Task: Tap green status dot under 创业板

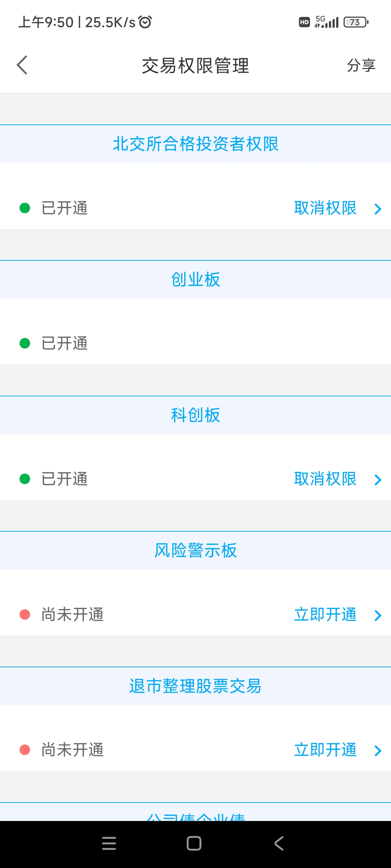Action: 25,343
